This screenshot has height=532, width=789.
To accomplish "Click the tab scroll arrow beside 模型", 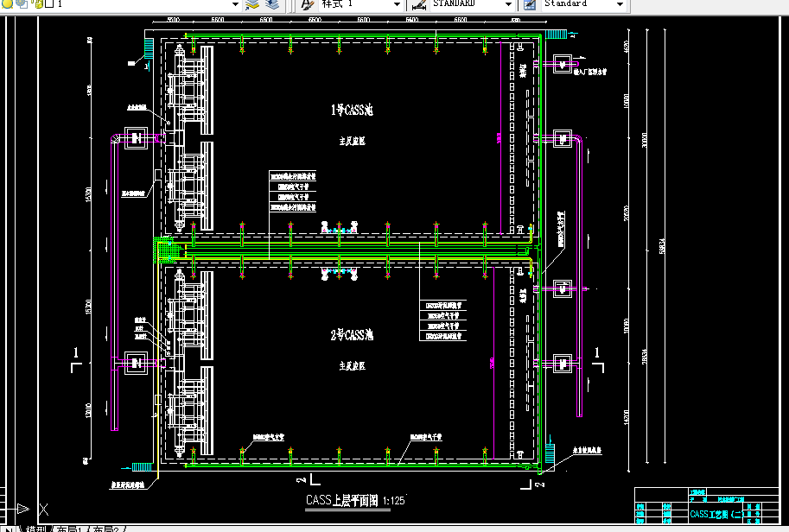I will click(9, 529).
